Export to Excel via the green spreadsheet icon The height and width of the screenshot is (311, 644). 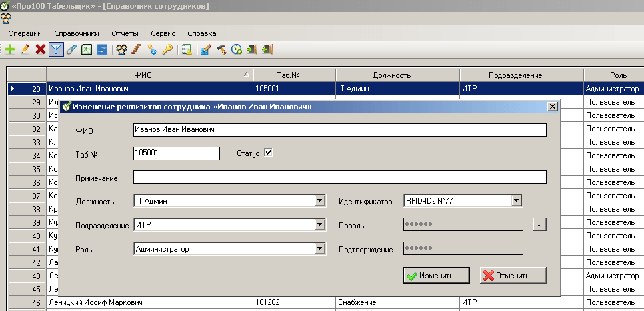click(x=86, y=50)
